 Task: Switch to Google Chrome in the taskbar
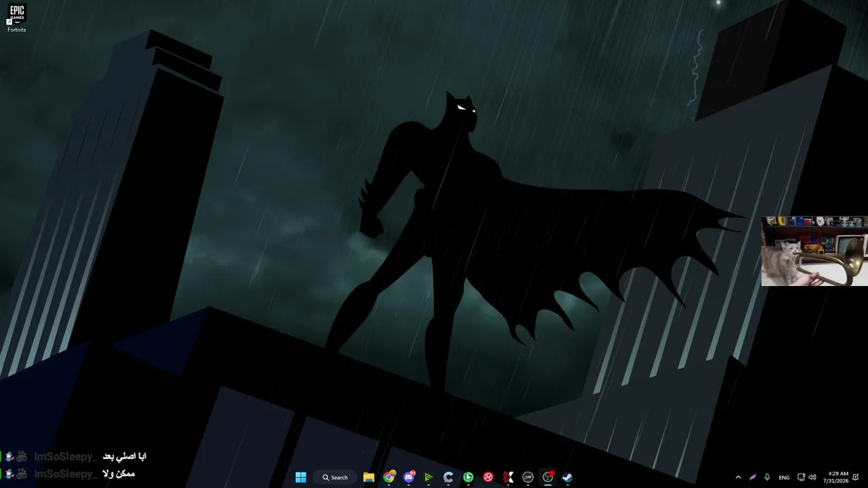coord(389,477)
